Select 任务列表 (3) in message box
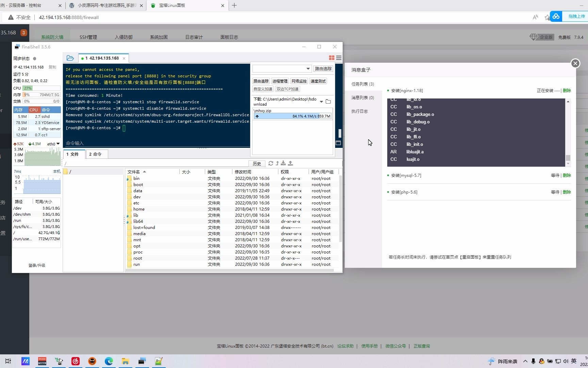588x368 pixels. 362,84
